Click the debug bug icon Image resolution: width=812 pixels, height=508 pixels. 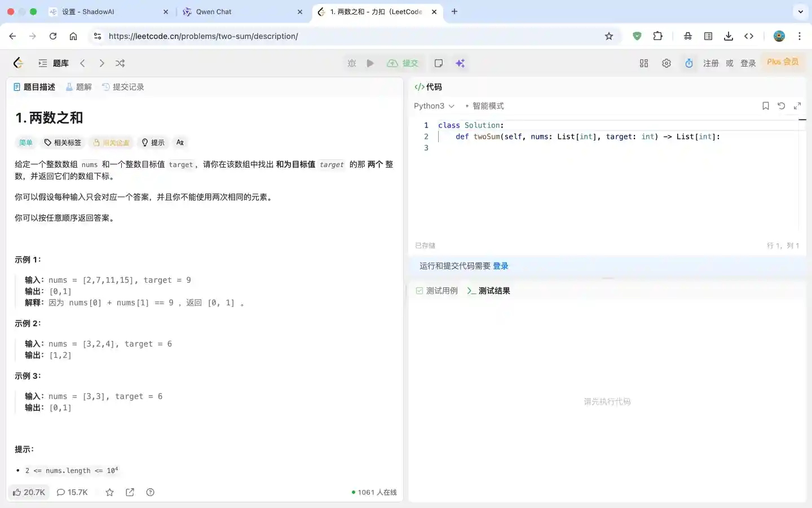[x=352, y=63]
